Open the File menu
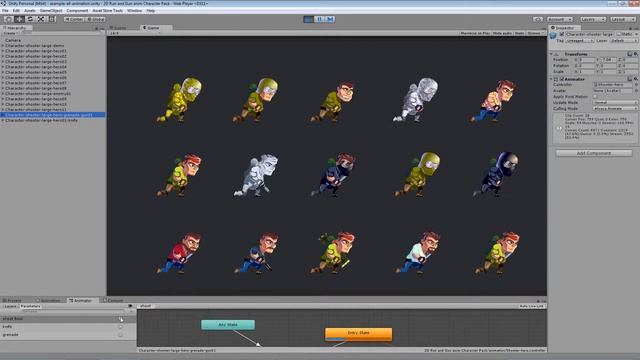 click(x=5, y=11)
